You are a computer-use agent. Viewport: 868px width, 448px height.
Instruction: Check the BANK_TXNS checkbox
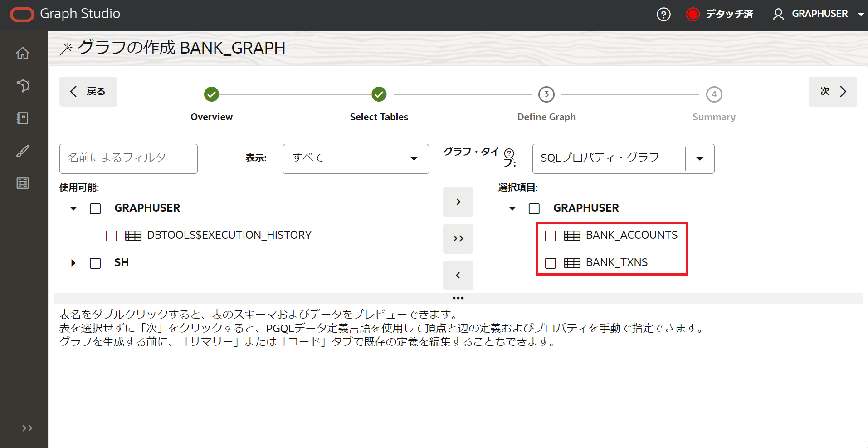(x=550, y=263)
